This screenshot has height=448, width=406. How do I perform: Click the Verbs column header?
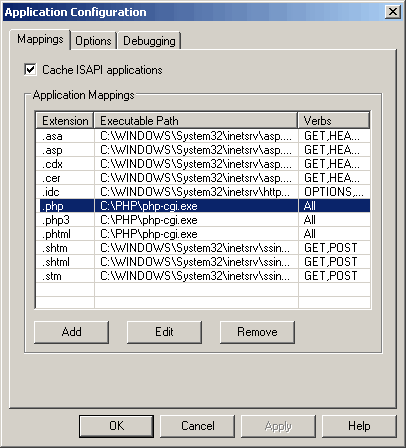tap(334, 120)
